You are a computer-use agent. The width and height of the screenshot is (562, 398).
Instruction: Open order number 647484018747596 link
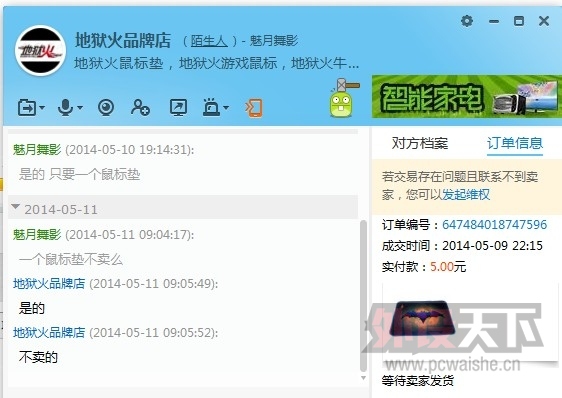pos(495,224)
